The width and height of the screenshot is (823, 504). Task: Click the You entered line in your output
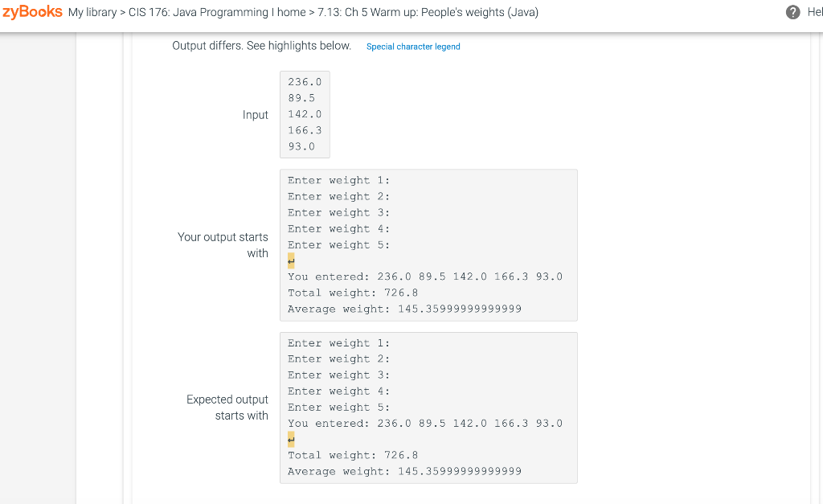(x=424, y=277)
